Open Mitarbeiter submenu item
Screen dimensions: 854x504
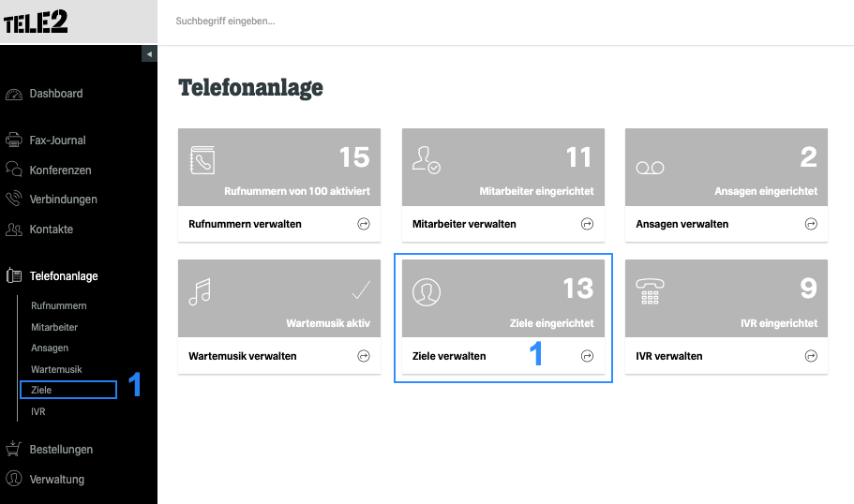click(x=54, y=327)
